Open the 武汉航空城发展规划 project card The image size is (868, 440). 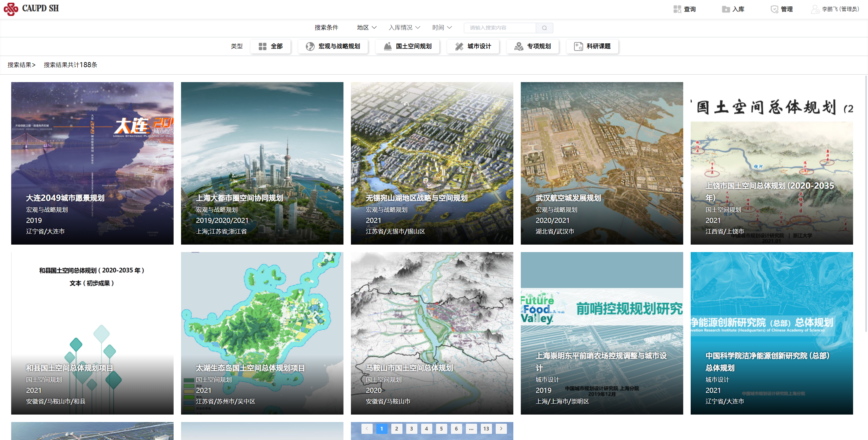[x=602, y=163]
